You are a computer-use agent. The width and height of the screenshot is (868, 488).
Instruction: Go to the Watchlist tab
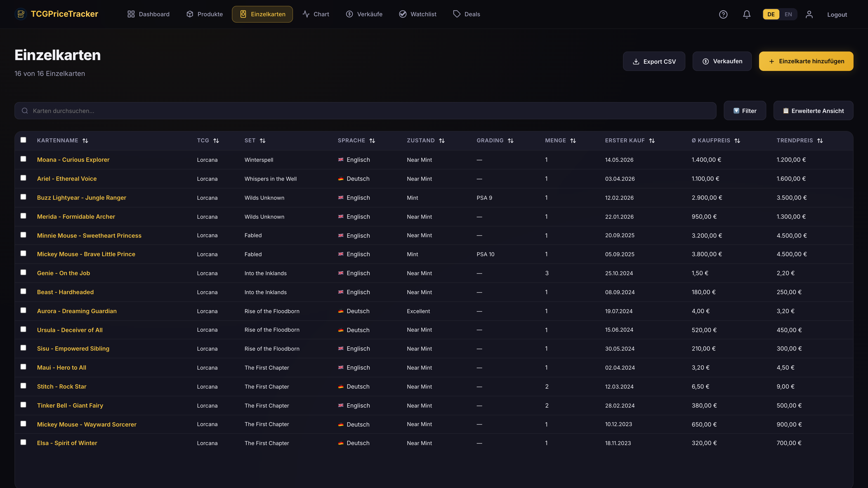(417, 14)
